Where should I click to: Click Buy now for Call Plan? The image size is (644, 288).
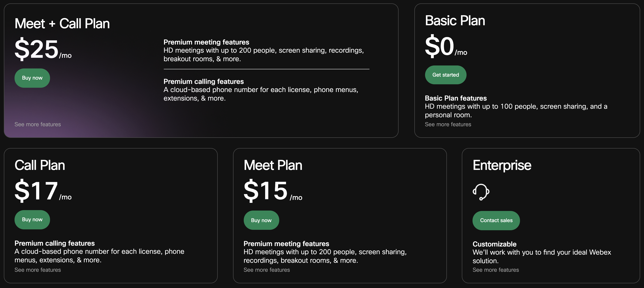[32, 219]
